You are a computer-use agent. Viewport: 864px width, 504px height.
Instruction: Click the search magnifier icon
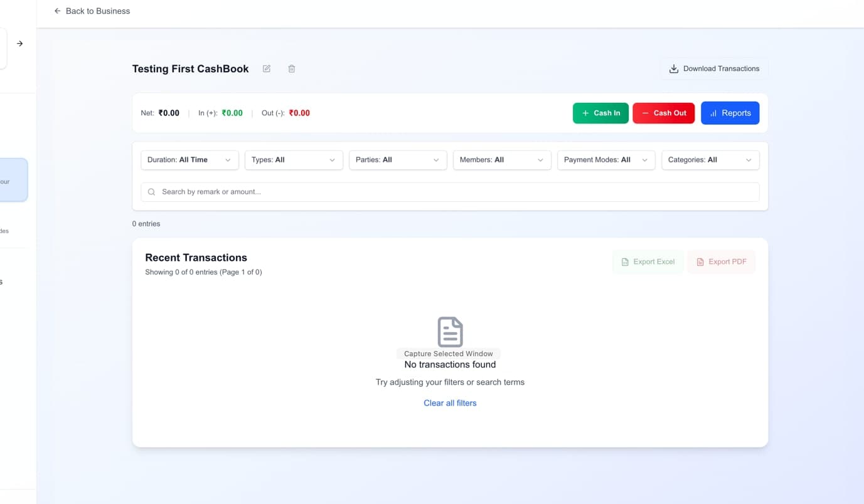[151, 192]
